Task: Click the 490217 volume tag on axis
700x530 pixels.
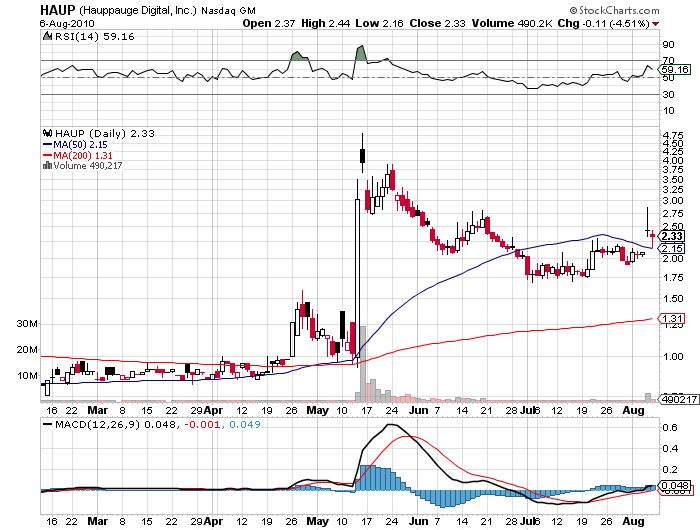Action: click(x=679, y=400)
